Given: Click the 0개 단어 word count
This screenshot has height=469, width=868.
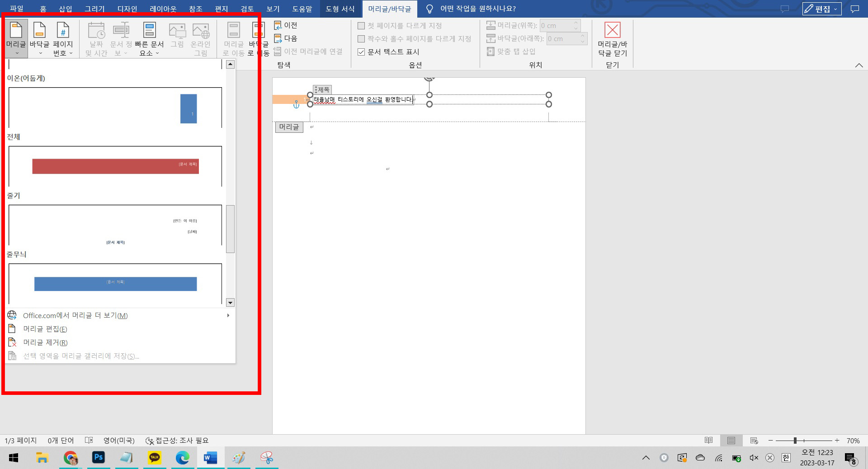Looking at the screenshot, I should pos(61,441).
